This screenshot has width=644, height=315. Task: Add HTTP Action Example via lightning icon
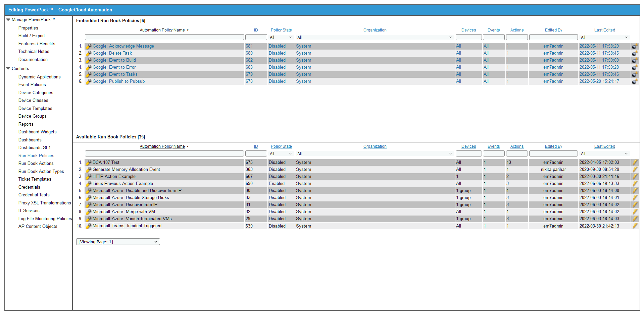[635, 177]
